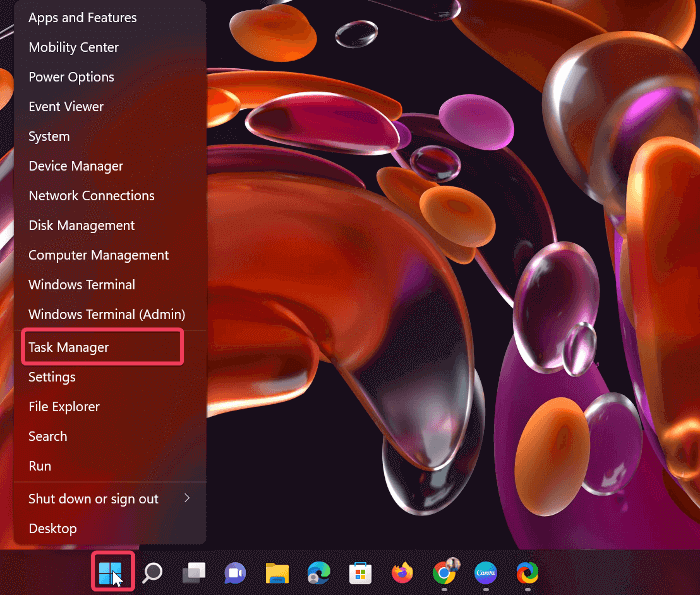Open Windows Terminal (Admin) entry
Image resolution: width=700 pixels, height=595 pixels.
pyautogui.click(x=107, y=314)
